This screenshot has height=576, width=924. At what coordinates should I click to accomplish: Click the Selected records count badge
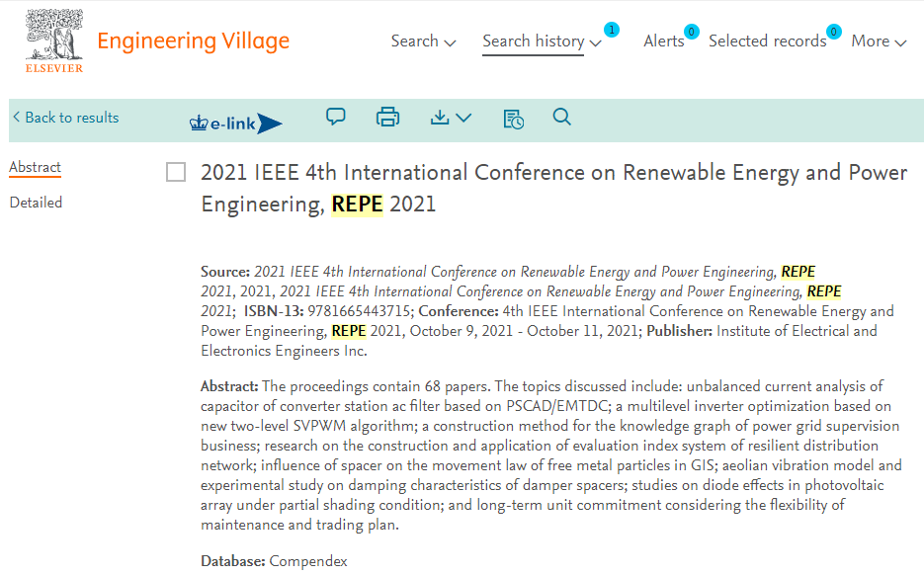(833, 32)
